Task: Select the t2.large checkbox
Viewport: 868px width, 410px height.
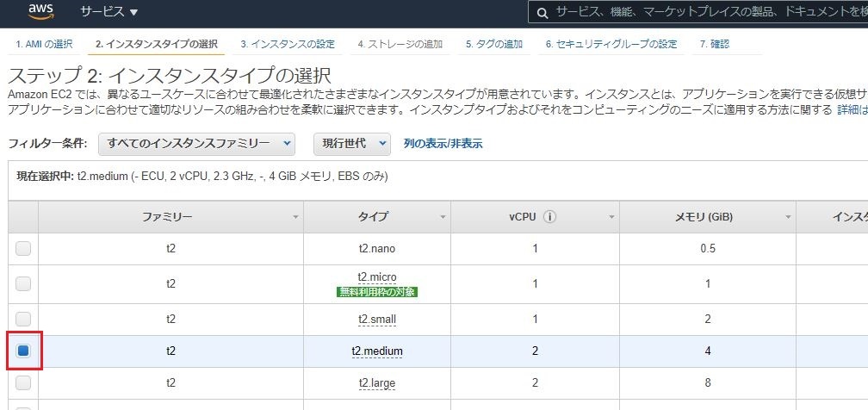Action: [23, 382]
